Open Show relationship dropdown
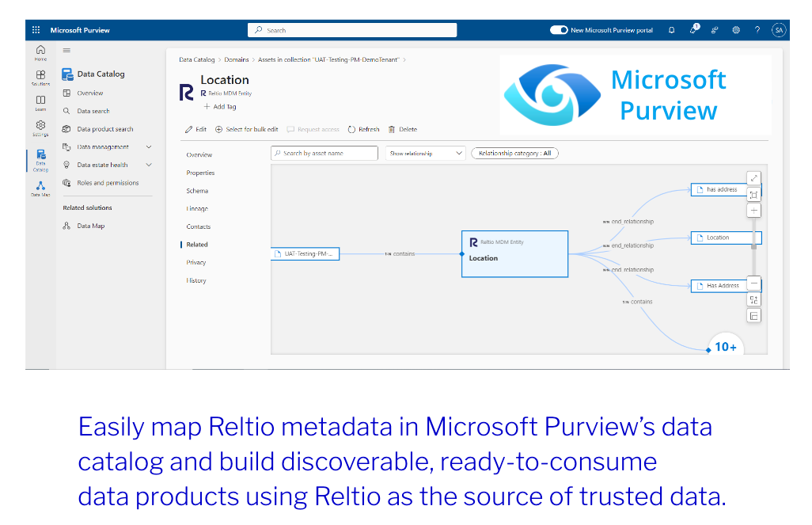Screen dimensions: 812x525 [425, 154]
